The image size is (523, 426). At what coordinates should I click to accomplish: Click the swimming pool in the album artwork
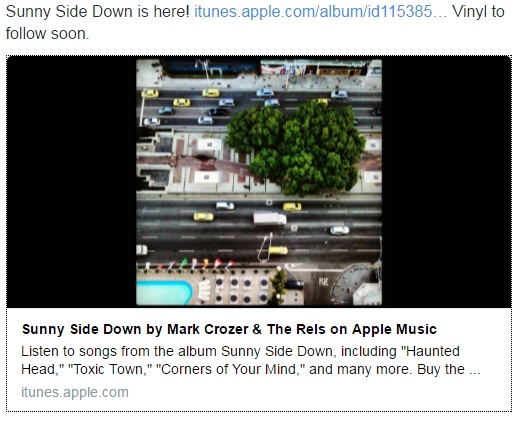(x=164, y=292)
